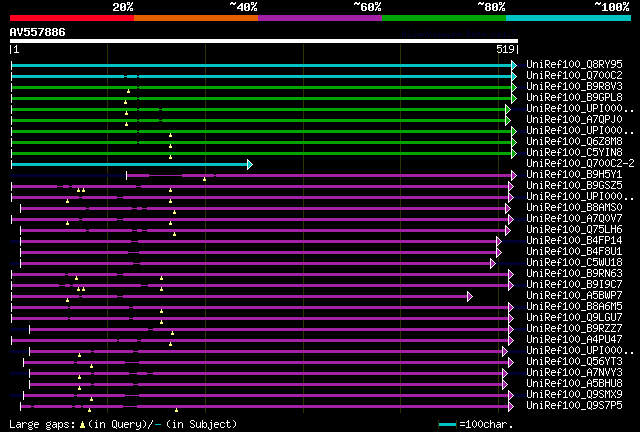The height and width of the screenshot is (432, 640).
Task: Open the UniRef100_Q8RY95 hit label
Action: (574, 65)
